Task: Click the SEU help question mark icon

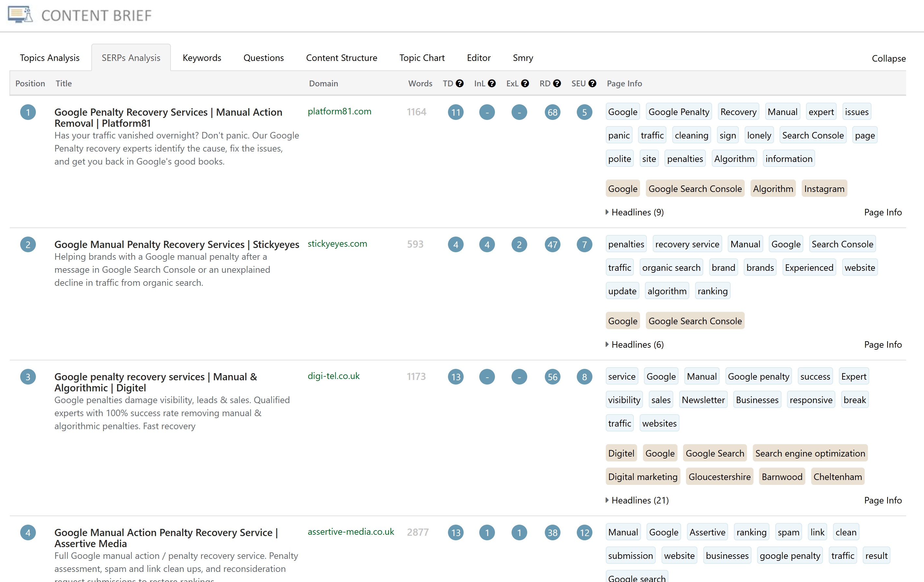Action: pos(592,83)
